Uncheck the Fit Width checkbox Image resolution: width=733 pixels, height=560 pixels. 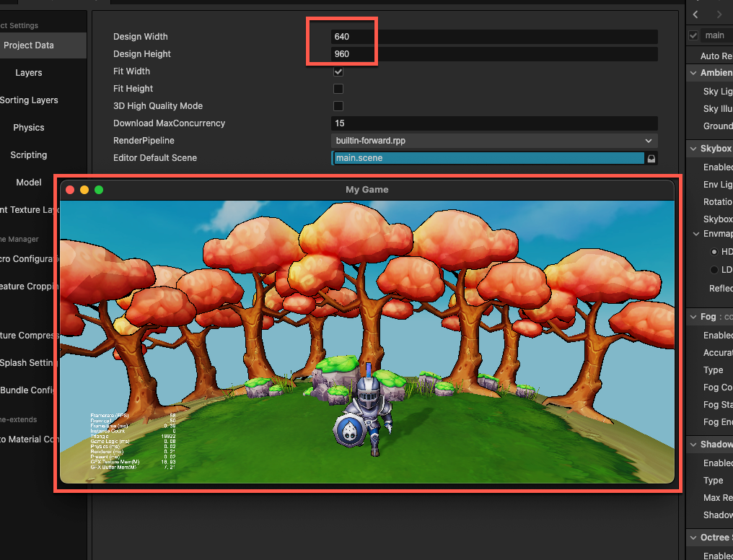[x=338, y=71]
